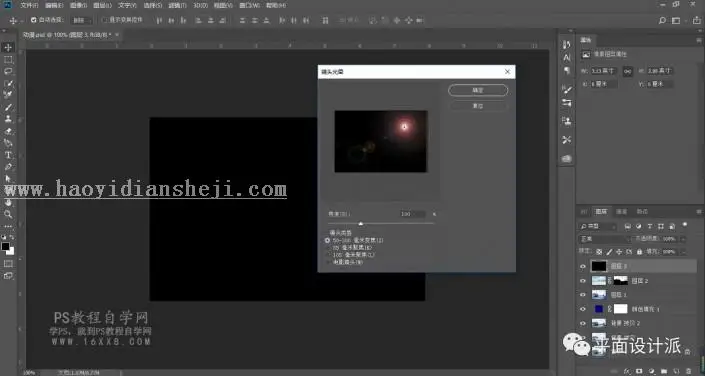705x376 pixels.
Task: Click the search icon in top-right corner
Action: click(662, 20)
